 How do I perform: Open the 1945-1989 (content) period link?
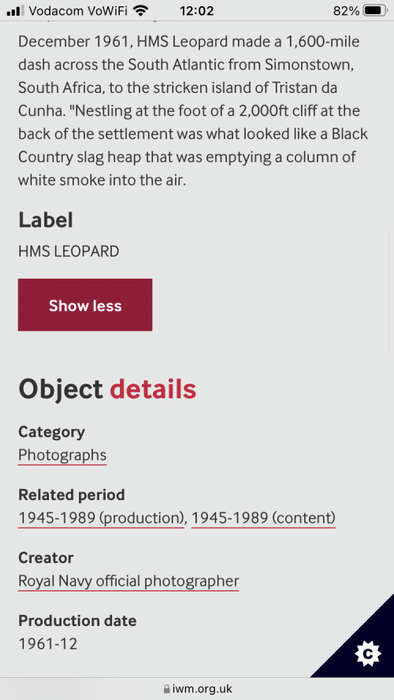coord(263,518)
